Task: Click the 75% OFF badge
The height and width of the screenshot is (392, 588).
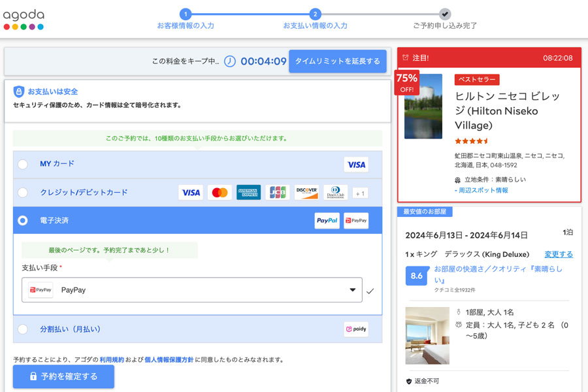Action: [407, 83]
